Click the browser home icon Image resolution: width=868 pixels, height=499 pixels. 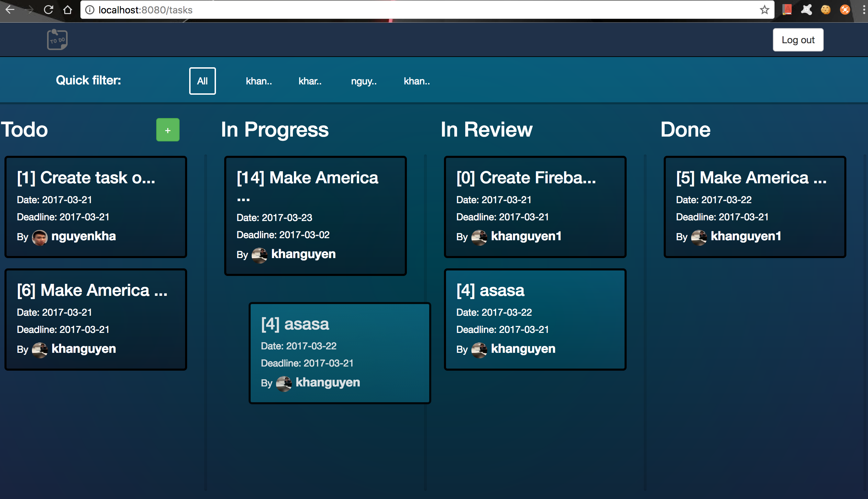coord(68,10)
